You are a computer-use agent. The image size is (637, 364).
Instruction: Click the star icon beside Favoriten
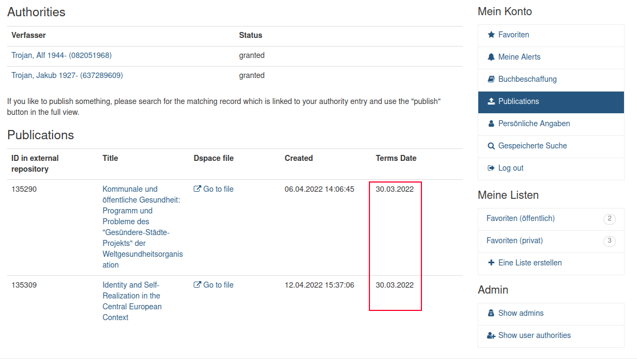[491, 35]
